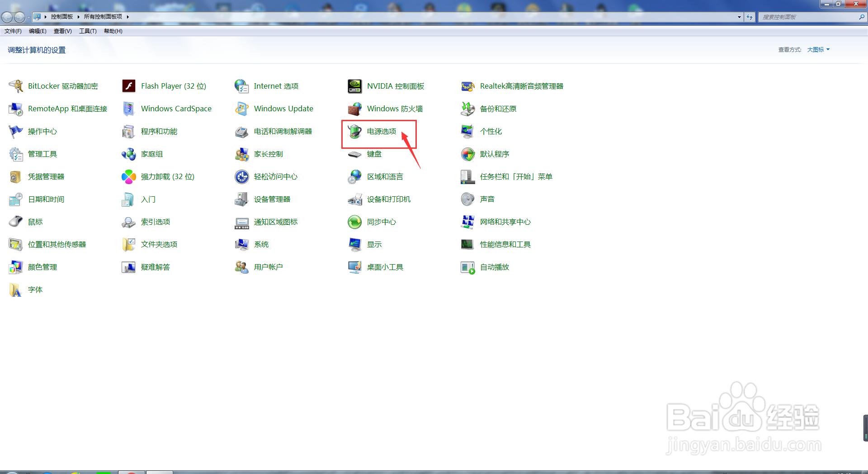Open the 设备和打印机 link
This screenshot has height=474, width=868.
click(389, 199)
